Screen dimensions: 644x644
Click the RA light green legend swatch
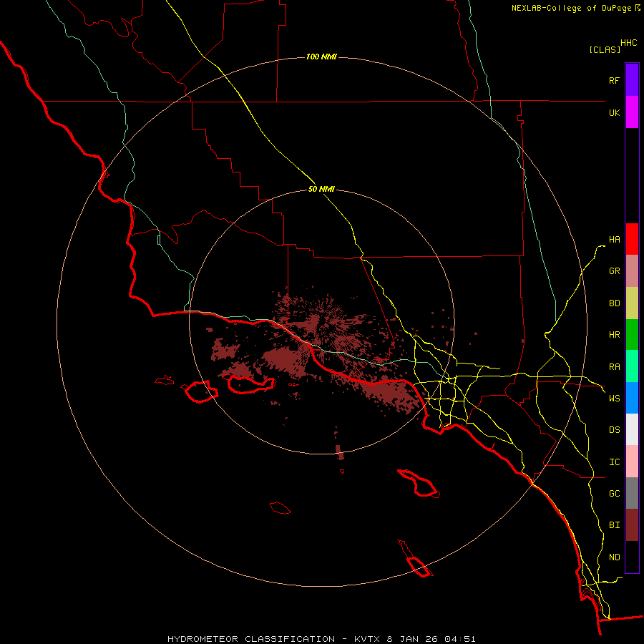tap(632, 366)
